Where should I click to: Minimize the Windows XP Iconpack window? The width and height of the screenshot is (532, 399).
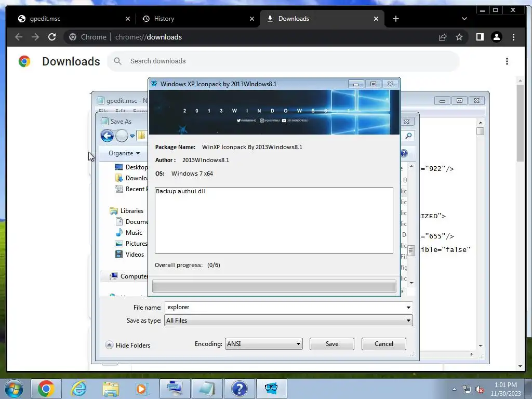click(x=356, y=84)
